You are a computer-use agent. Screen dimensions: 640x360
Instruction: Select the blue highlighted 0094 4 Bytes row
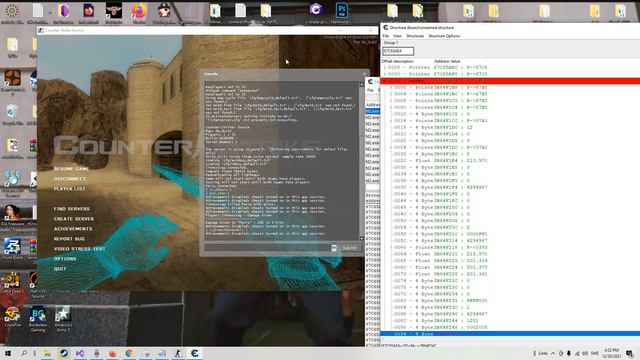pos(510,334)
